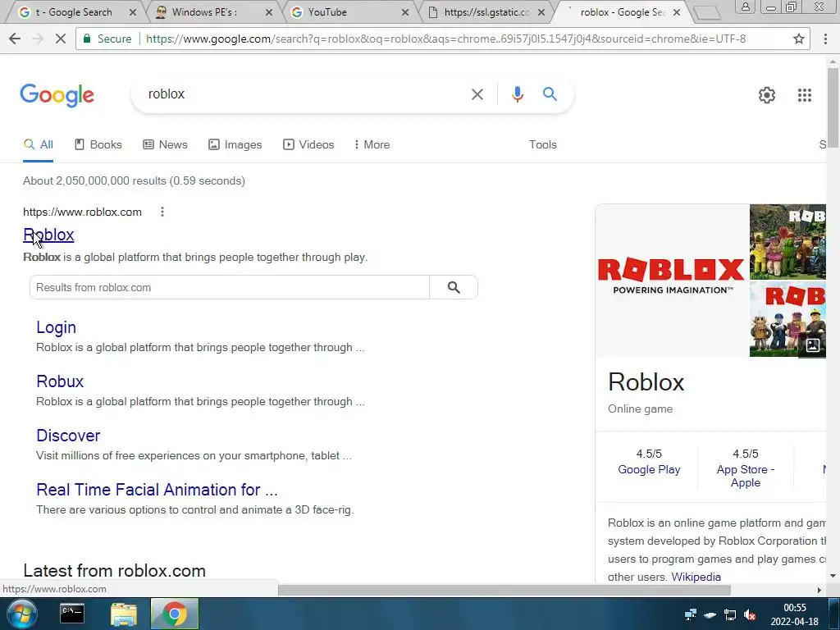840x630 pixels.
Task: Click the vertical scrollbar thumb
Action: point(833,106)
